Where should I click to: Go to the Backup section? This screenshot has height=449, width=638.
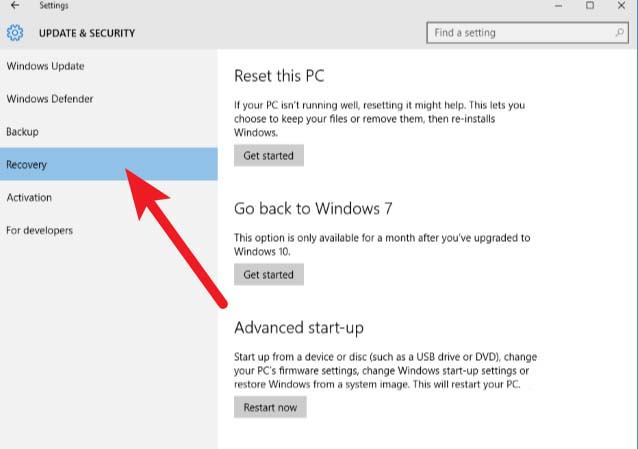(22, 132)
